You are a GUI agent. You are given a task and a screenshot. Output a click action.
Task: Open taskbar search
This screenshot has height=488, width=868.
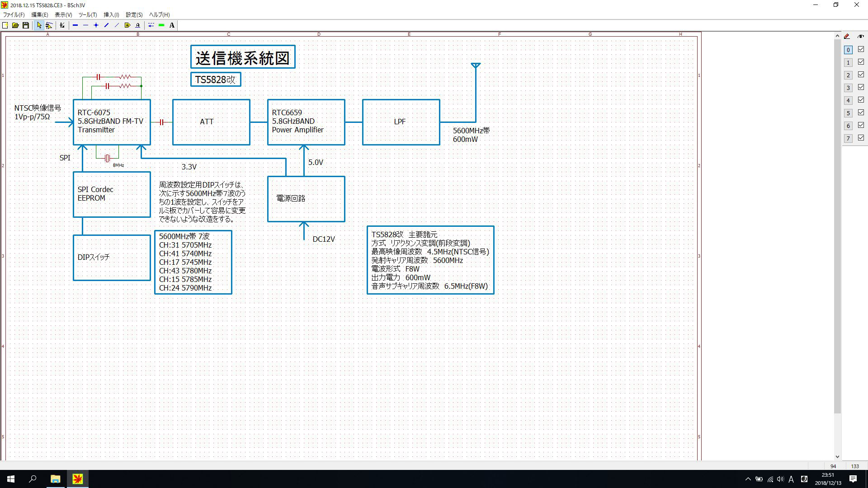pos(33,479)
